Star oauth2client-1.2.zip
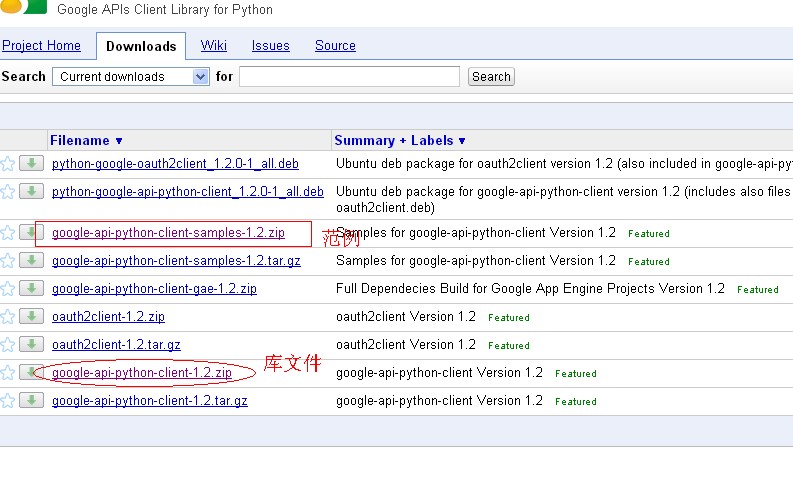The image size is (793, 491). (7, 317)
